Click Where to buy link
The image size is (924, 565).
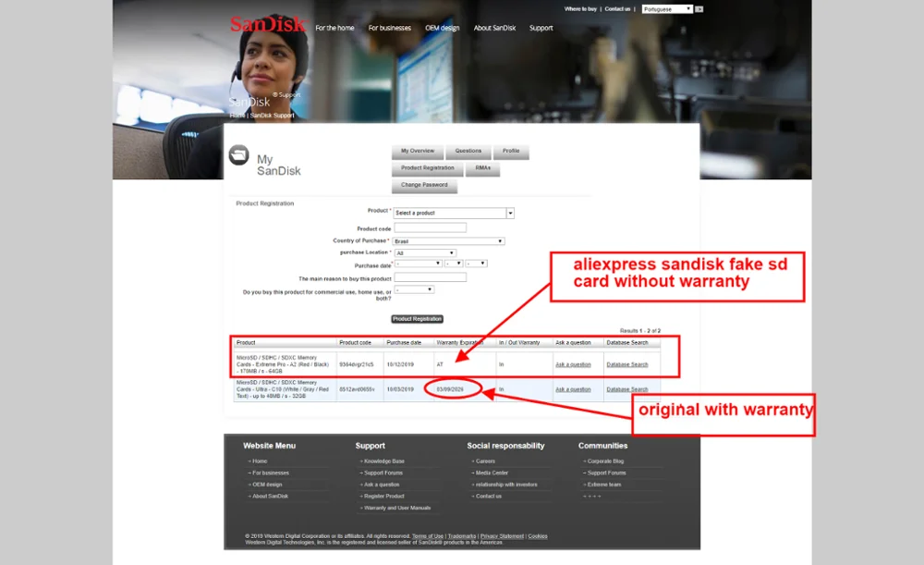[580, 9]
